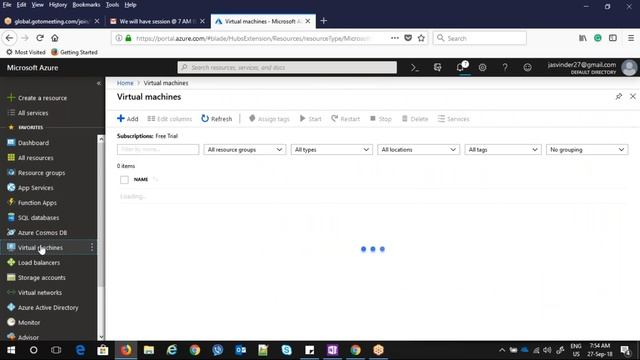Click Assign tags in toolbar

click(269, 119)
